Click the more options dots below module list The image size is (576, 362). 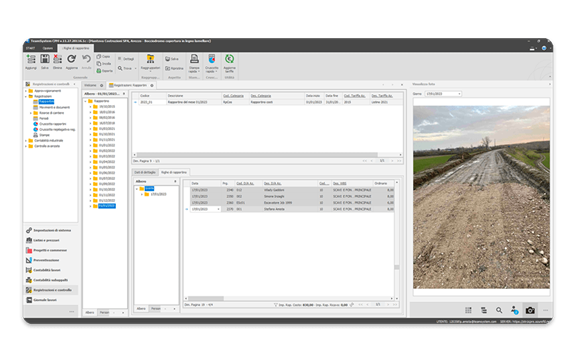(72, 312)
